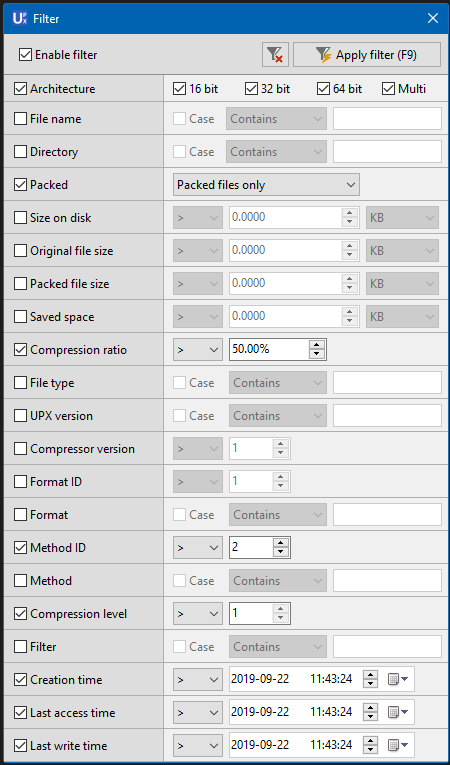Increase Creation time spinner up arrow
450x765 pixels.
point(371,675)
